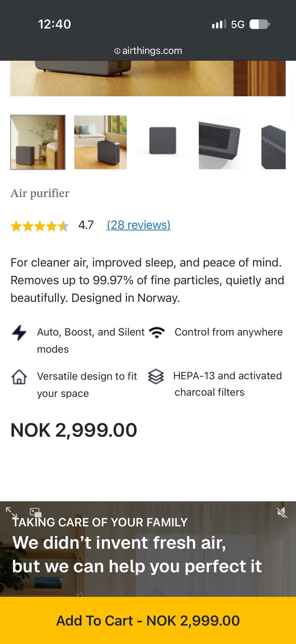Select the first bedroom thumbnail
Screen dimensions: 296x644
click(x=38, y=142)
